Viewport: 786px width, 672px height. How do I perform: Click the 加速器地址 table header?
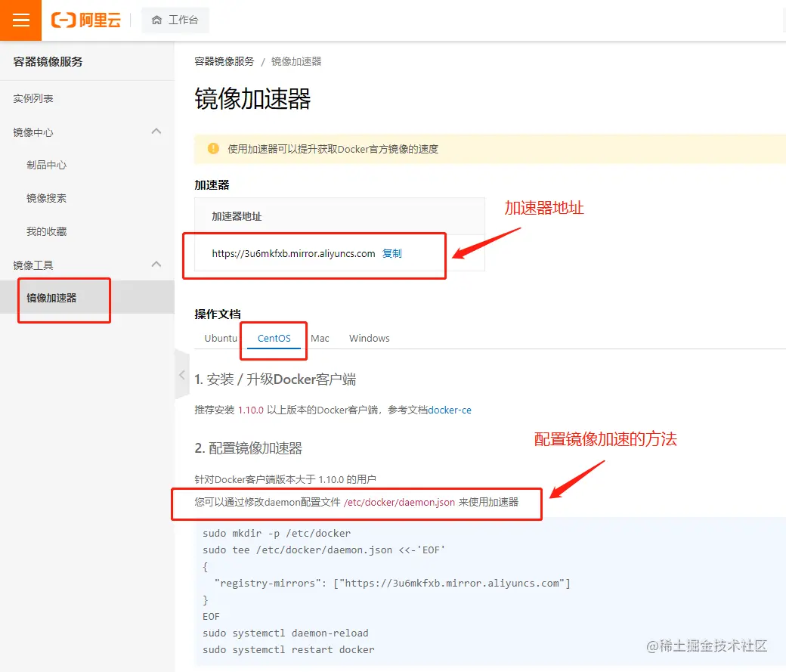click(237, 216)
